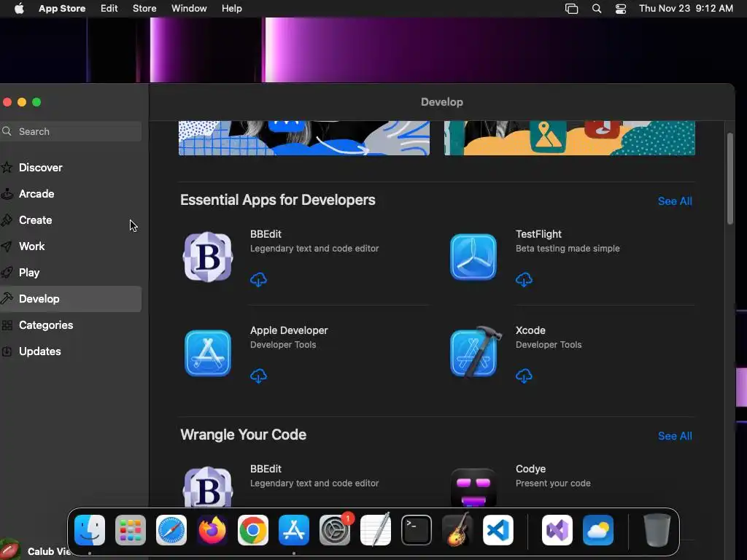Open the user account at sidebar bottom
This screenshot has height=560, width=747.
pyautogui.click(x=36, y=551)
